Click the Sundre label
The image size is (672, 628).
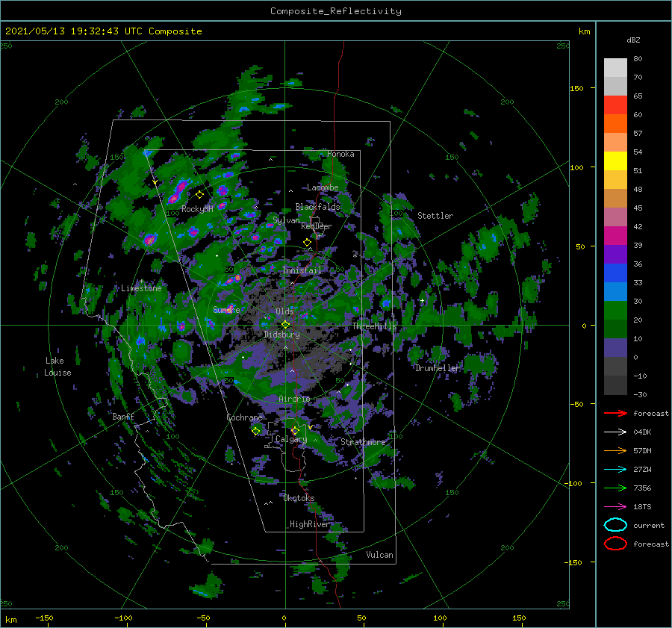tap(226, 310)
